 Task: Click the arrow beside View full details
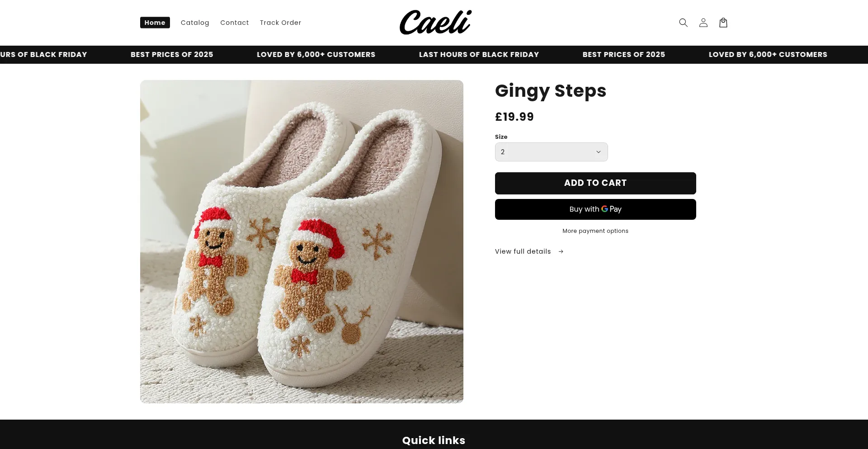pos(561,252)
